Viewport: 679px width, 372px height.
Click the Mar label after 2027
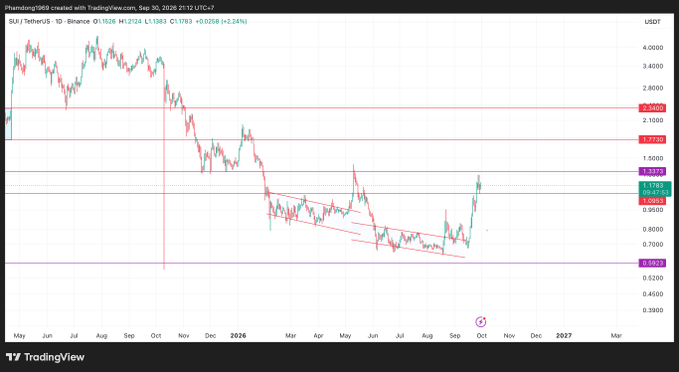[x=616, y=336]
